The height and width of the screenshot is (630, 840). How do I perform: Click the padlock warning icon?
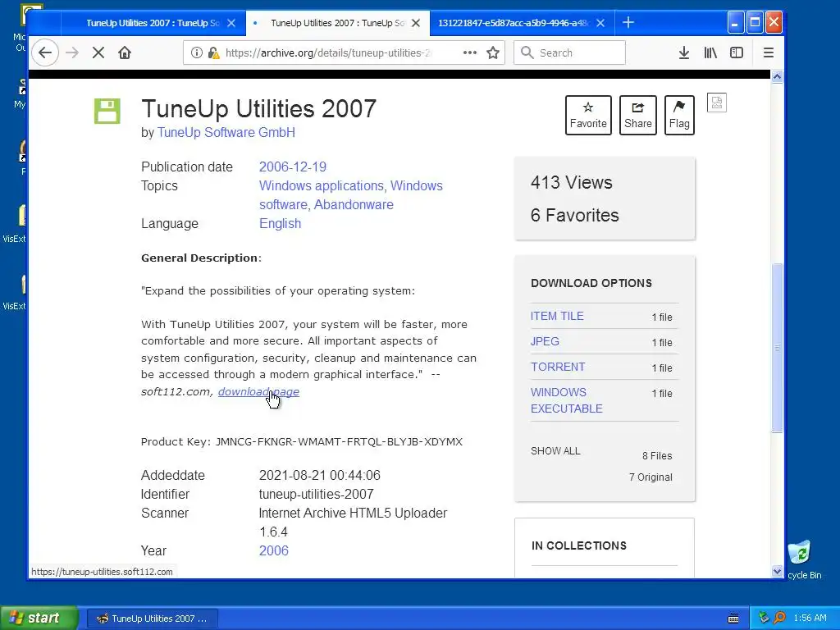[213, 52]
